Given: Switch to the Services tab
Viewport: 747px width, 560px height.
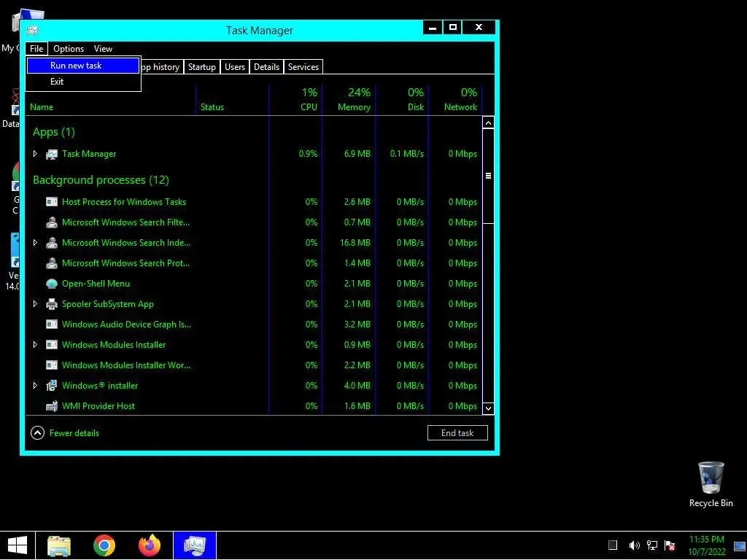Looking at the screenshot, I should coord(303,67).
